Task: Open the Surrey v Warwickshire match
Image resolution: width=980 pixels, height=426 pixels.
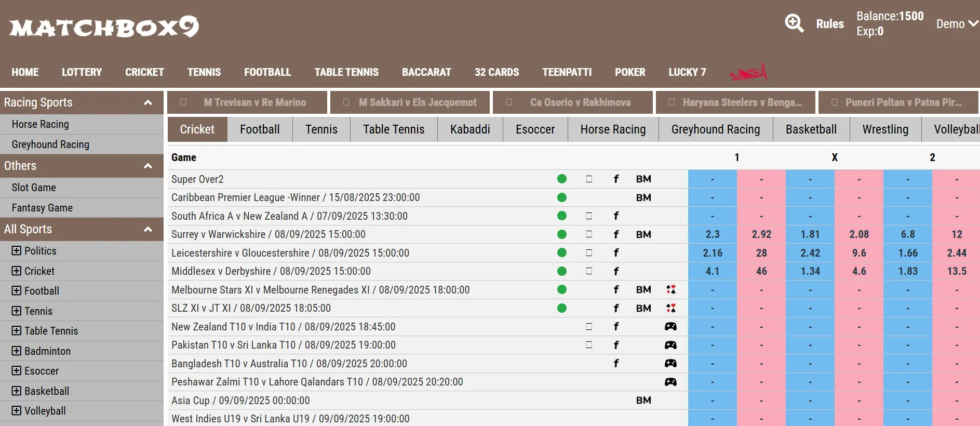Action: [x=269, y=234]
